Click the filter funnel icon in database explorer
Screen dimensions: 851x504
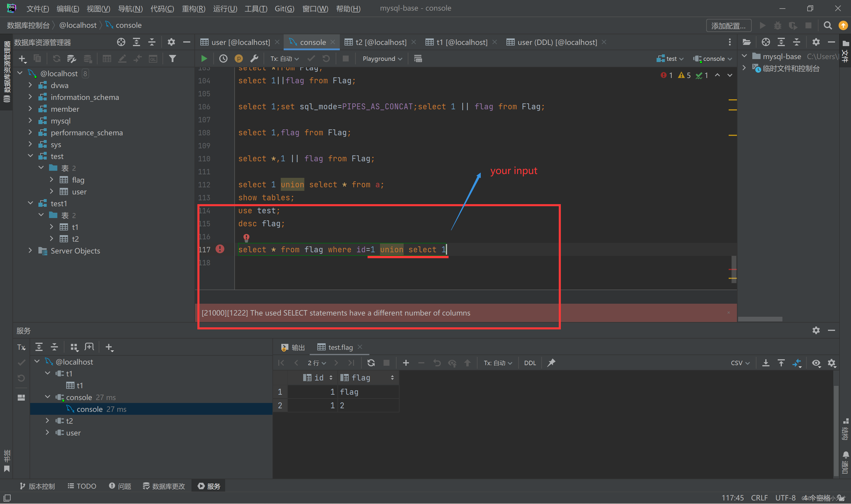[173, 59]
